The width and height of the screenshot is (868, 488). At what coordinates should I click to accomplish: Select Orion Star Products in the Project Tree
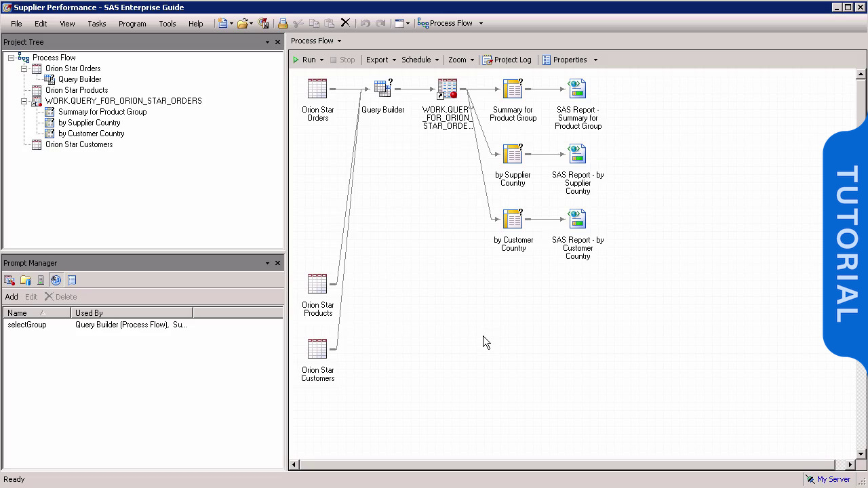click(x=77, y=90)
